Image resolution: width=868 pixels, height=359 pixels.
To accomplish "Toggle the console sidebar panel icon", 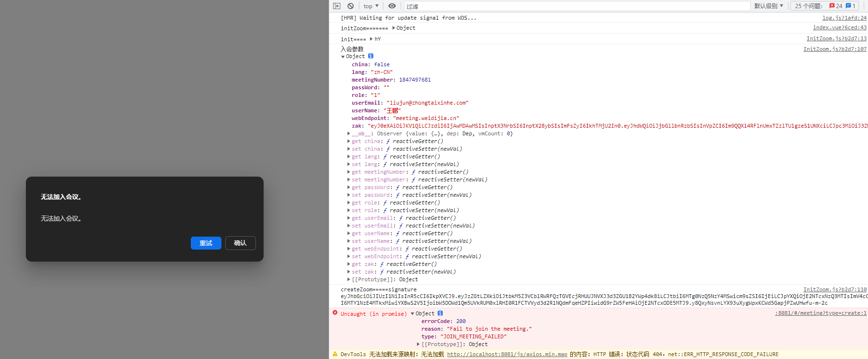I will pyautogui.click(x=337, y=6).
